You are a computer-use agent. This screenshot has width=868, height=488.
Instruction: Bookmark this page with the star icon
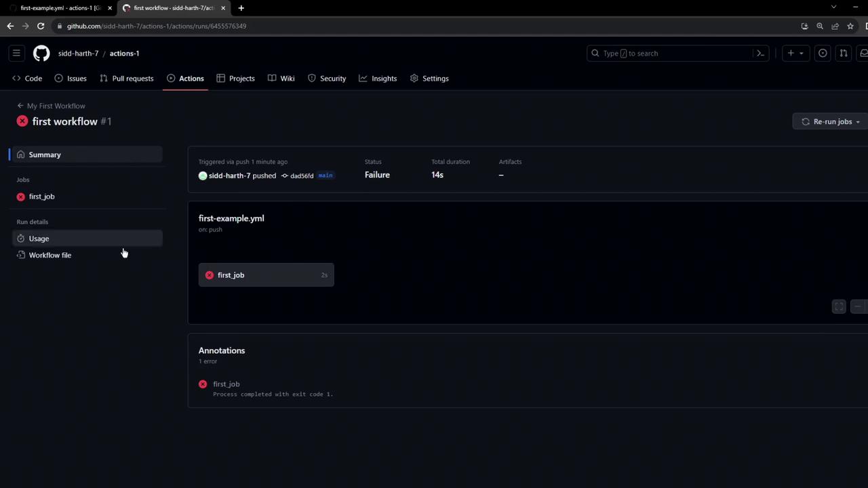(850, 26)
